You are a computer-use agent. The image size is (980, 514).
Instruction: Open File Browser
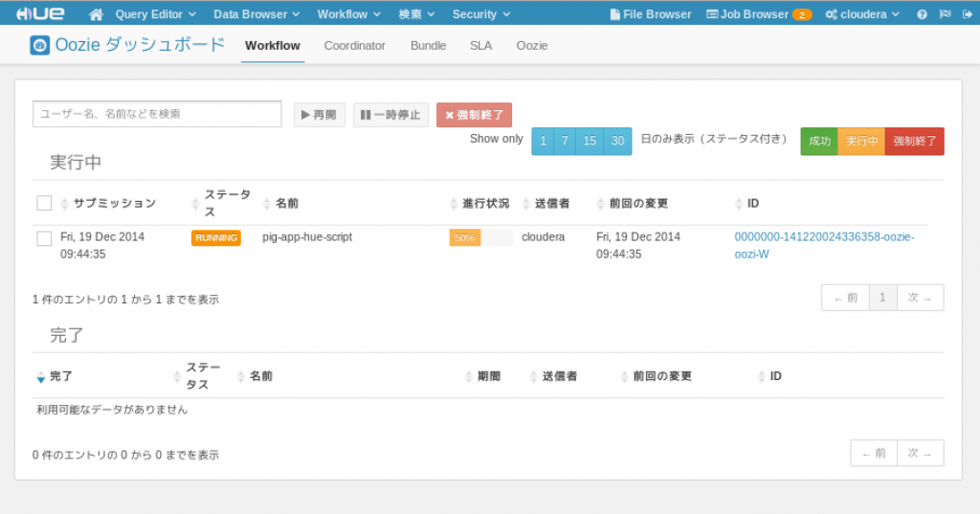coord(650,13)
